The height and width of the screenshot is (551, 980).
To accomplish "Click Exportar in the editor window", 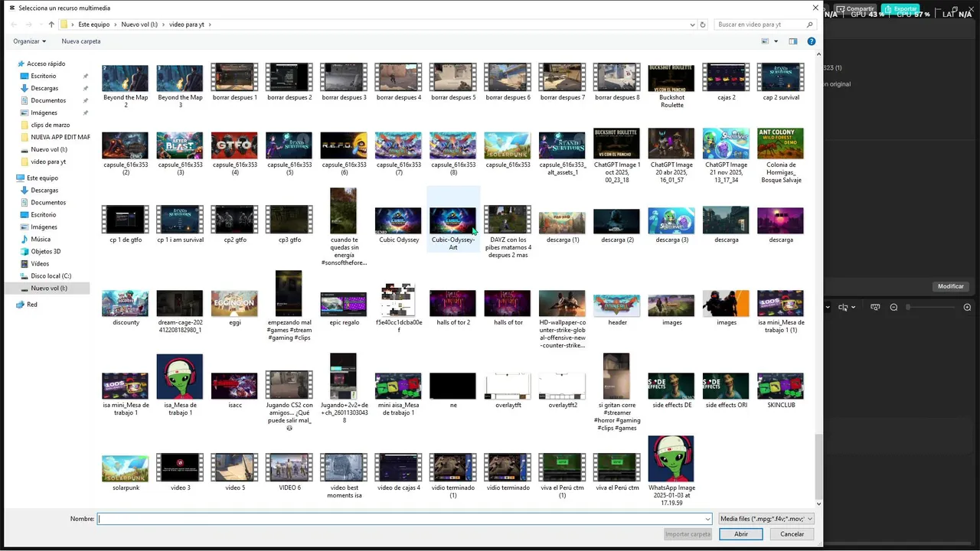I will [x=900, y=9].
